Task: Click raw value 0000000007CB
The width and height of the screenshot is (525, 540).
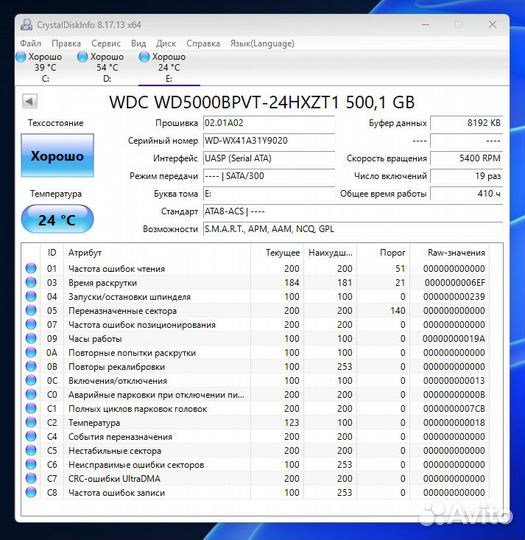Action: coord(454,409)
